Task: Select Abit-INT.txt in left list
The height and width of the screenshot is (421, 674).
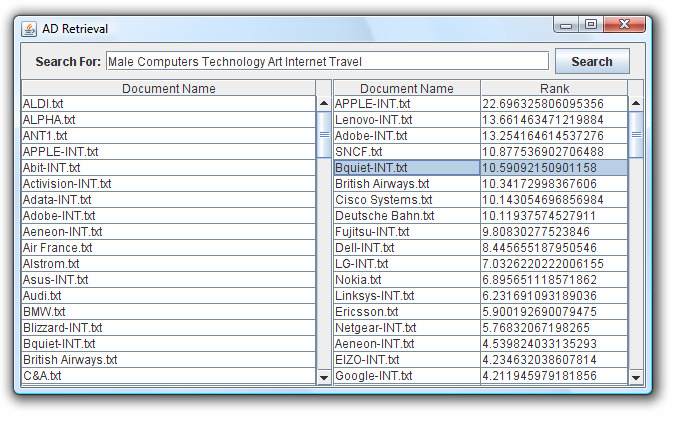Action: point(168,168)
